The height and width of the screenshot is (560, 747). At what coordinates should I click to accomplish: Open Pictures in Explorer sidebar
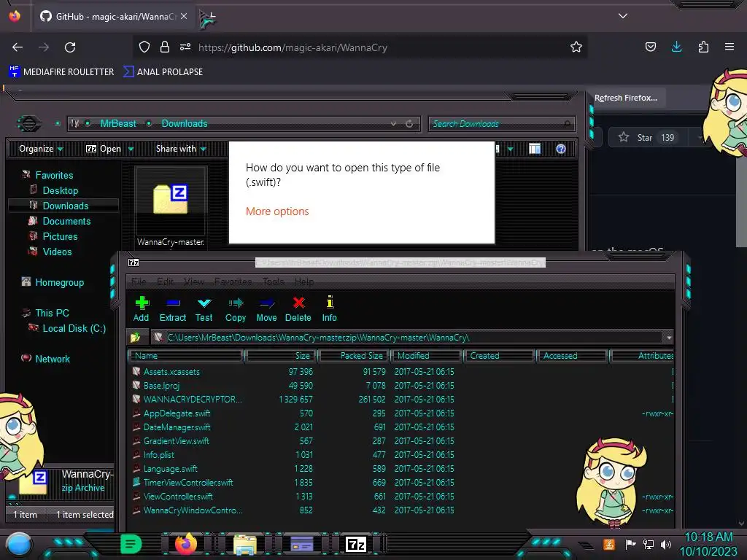tap(60, 236)
